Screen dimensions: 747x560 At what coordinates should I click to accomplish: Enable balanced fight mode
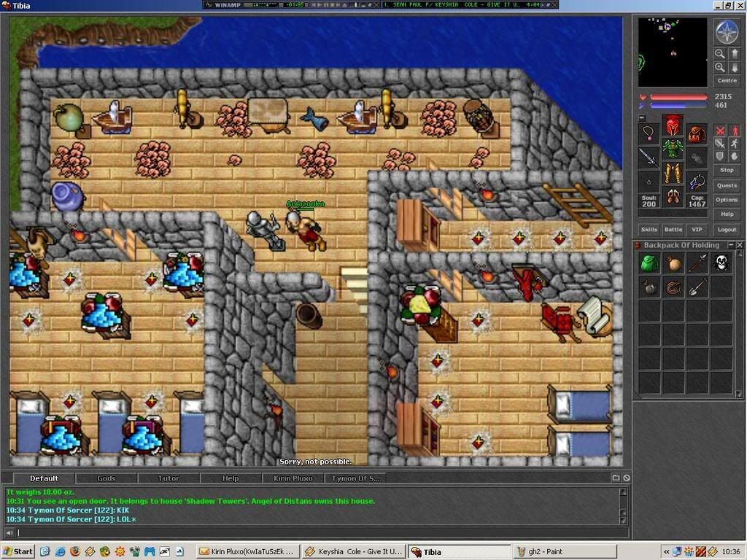pyautogui.click(x=720, y=144)
